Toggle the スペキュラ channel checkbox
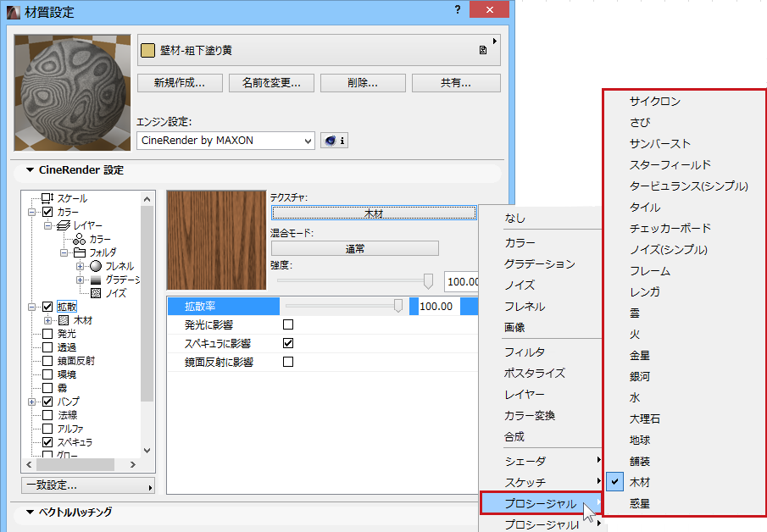 (x=47, y=442)
